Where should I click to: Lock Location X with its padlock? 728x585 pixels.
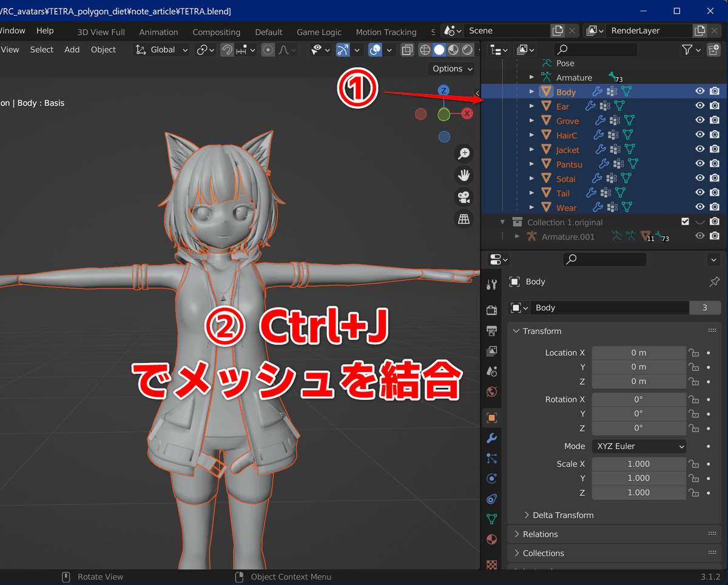point(693,353)
